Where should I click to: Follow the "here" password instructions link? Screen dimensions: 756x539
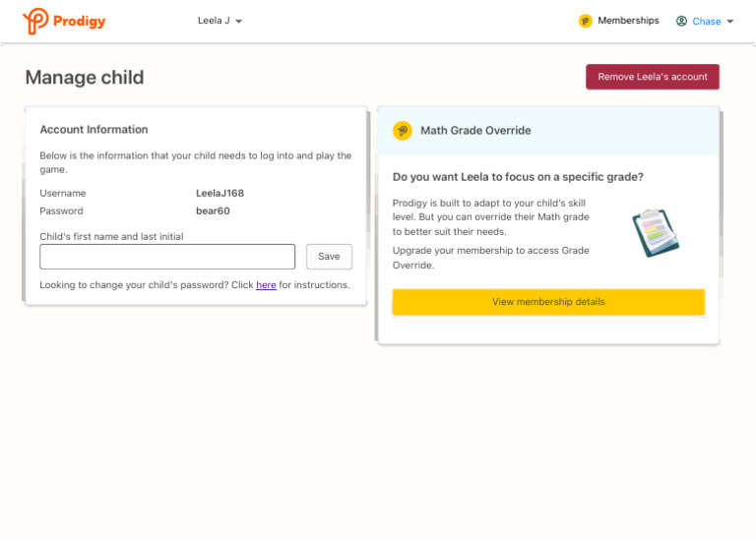(x=266, y=285)
